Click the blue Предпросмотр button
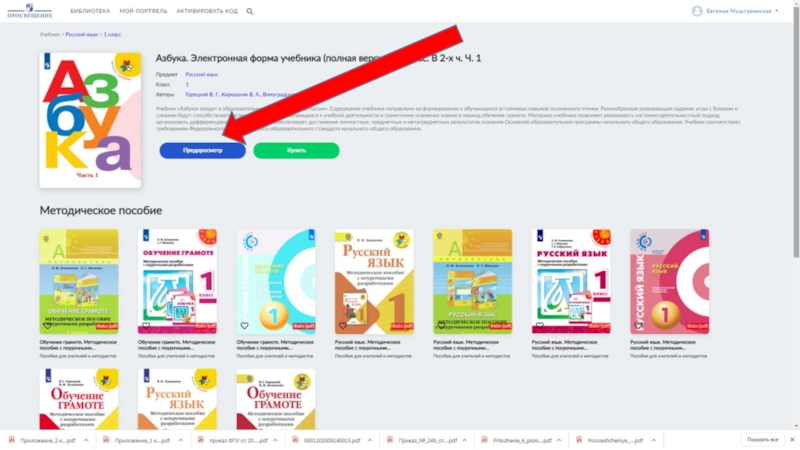This screenshot has width=800, height=450. coord(203,151)
